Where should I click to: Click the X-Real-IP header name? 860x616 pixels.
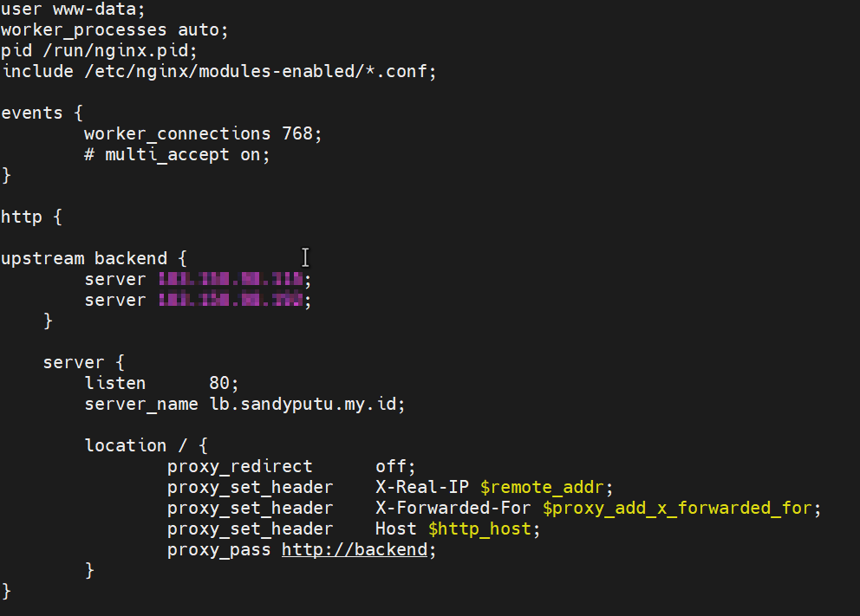(422, 487)
